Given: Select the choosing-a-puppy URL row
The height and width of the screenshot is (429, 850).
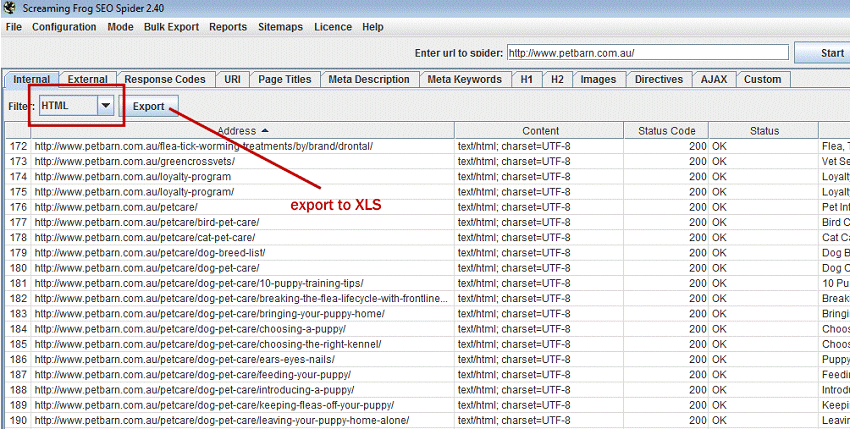Looking at the screenshot, I should pos(190,329).
